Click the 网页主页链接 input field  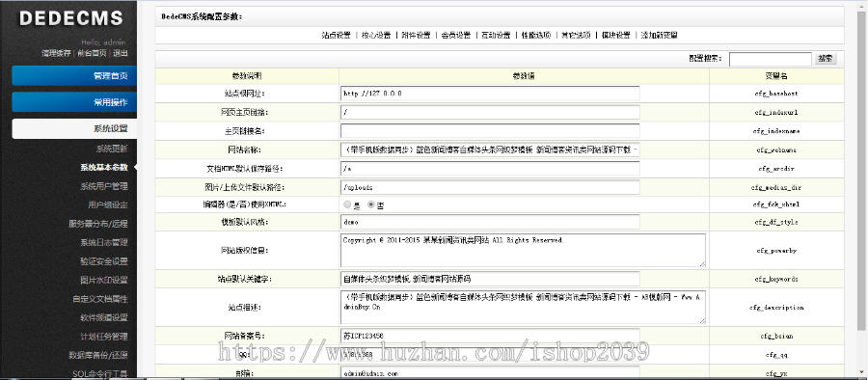(x=490, y=112)
